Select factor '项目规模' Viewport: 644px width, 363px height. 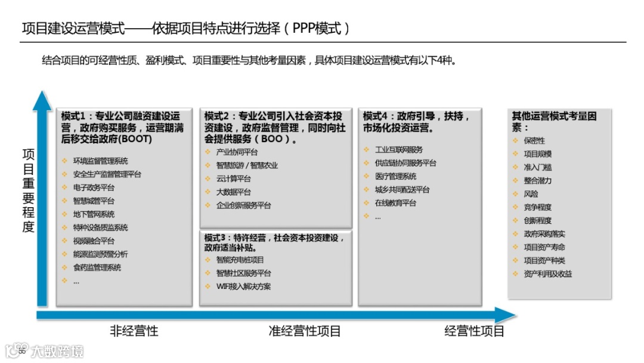coord(537,154)
